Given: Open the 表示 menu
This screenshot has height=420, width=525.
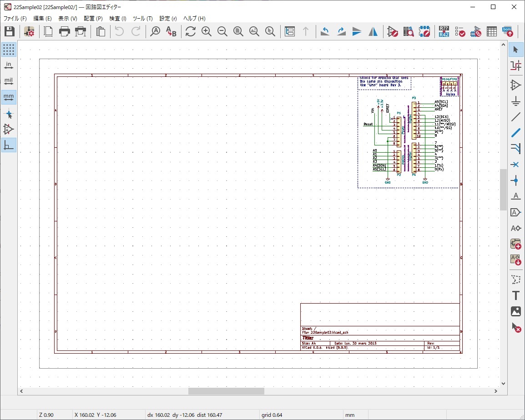Looking at the screenshot, I should [67, 18].
